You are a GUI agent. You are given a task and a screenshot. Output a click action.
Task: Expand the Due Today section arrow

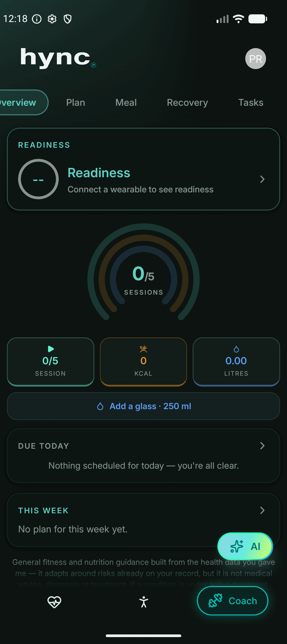262,446
